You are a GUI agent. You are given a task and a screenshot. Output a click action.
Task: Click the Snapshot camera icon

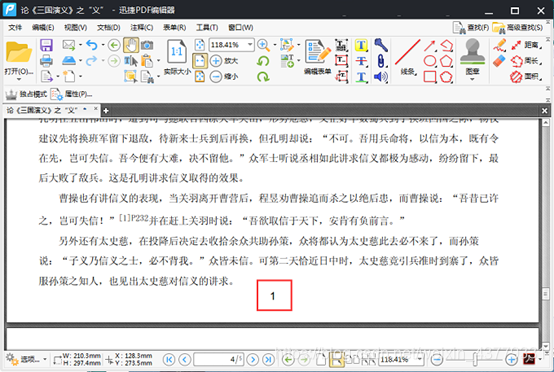coord(147,45)
